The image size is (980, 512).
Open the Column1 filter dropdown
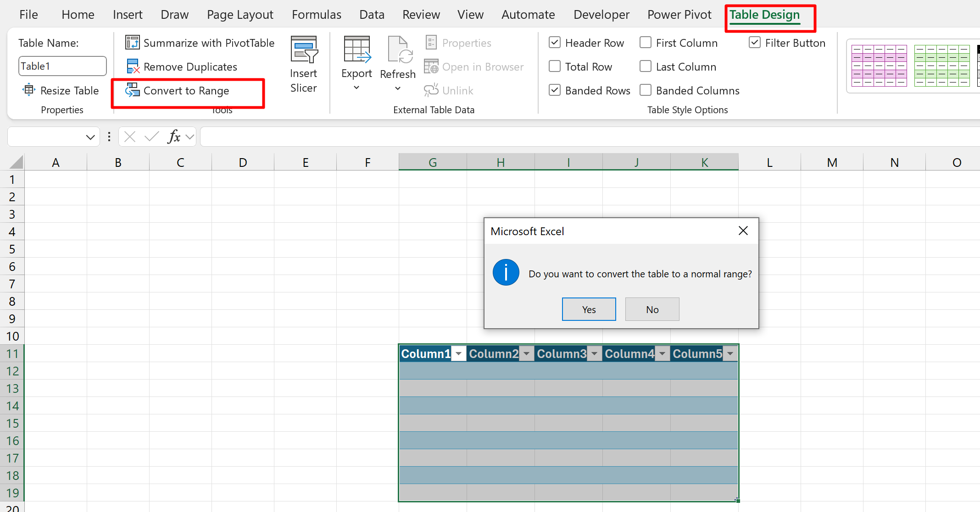[458, 354]
